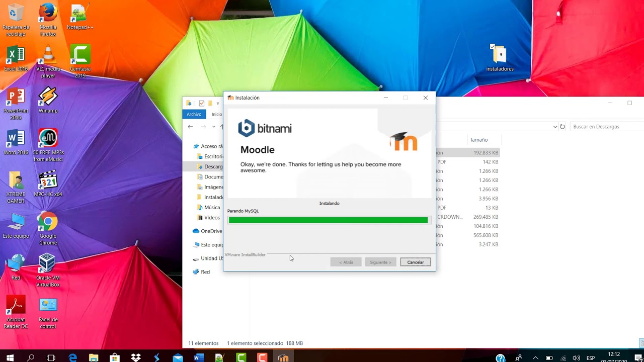This screenshot has width=644, height=362.
Task: Click the Panel de control desktop icon
Action: [48, 312]
